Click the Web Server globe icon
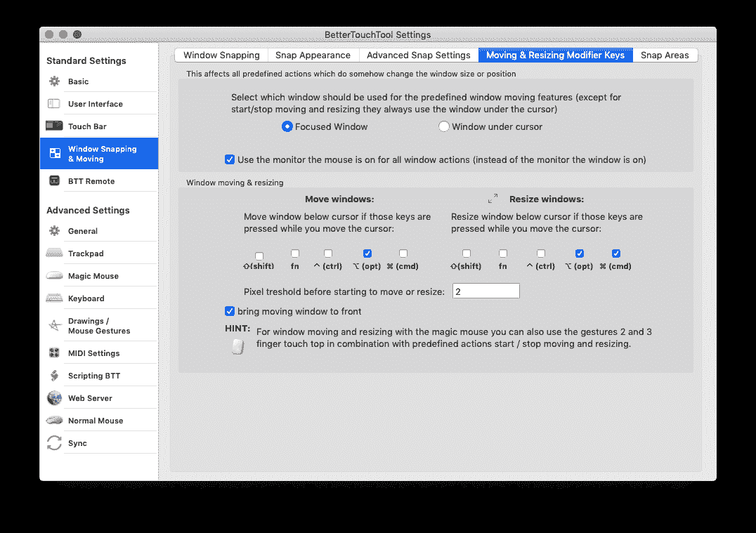Screen dimensions: 756x533 [x=55, y=397]
